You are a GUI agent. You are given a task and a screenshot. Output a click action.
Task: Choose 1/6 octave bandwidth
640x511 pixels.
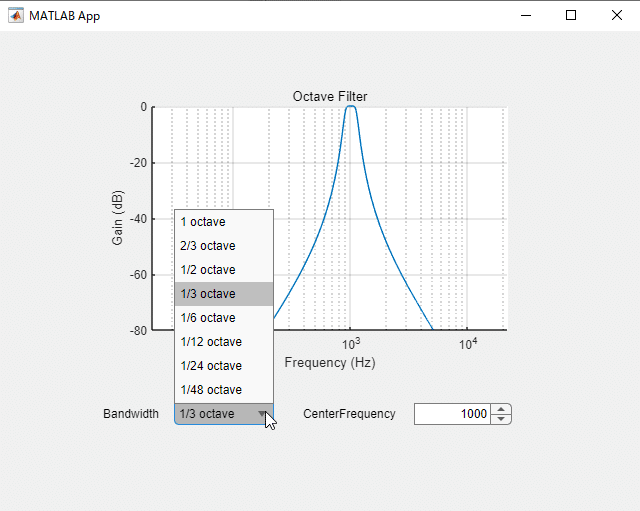pos(224,318)
